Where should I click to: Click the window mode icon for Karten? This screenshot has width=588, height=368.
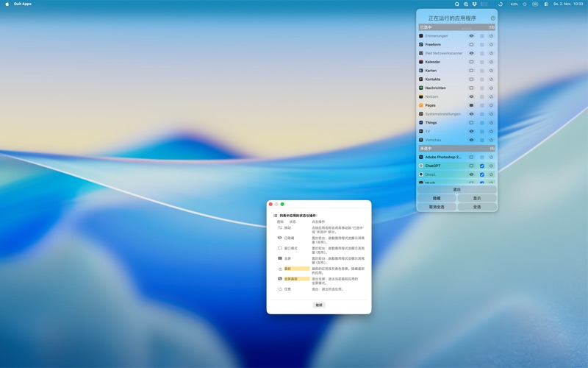tap(471, 71)
